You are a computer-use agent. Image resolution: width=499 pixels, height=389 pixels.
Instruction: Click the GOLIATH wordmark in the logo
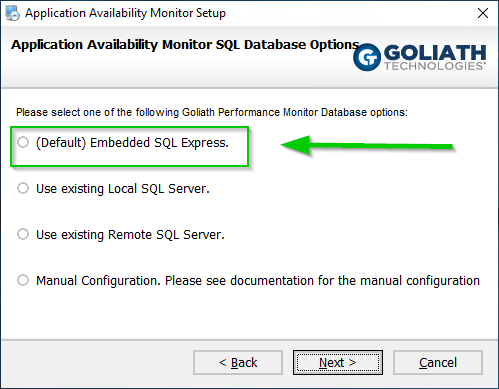(x=435, y=53)
